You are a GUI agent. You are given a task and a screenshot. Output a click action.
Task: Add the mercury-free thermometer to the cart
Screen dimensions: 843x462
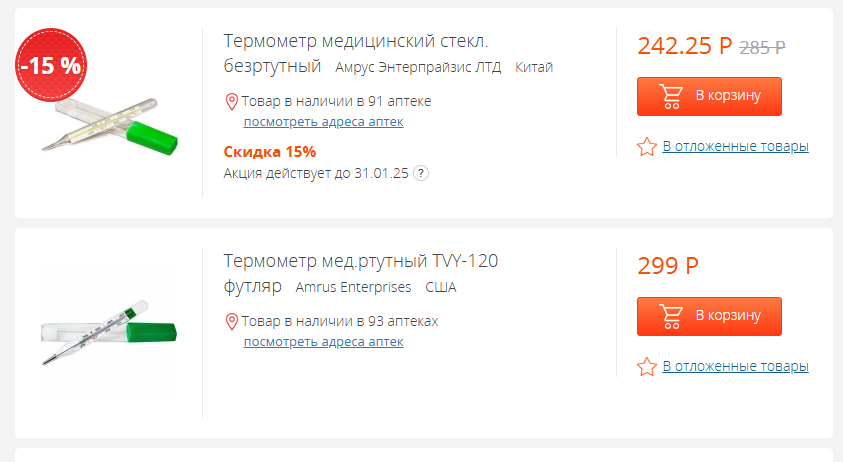pos(709,96)
